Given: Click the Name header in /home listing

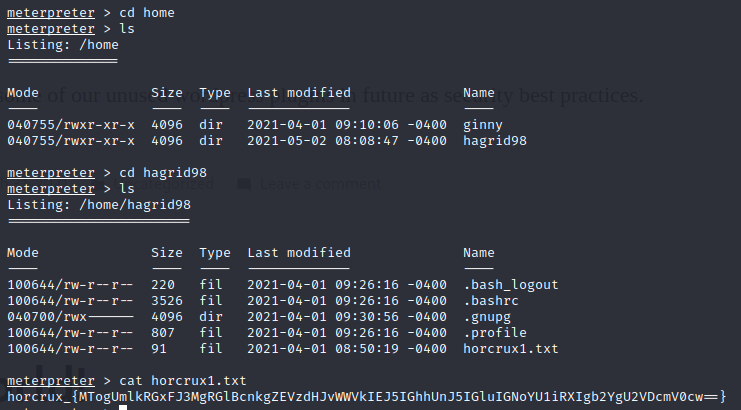Looking at the screenshot, I should pos(479,93).
